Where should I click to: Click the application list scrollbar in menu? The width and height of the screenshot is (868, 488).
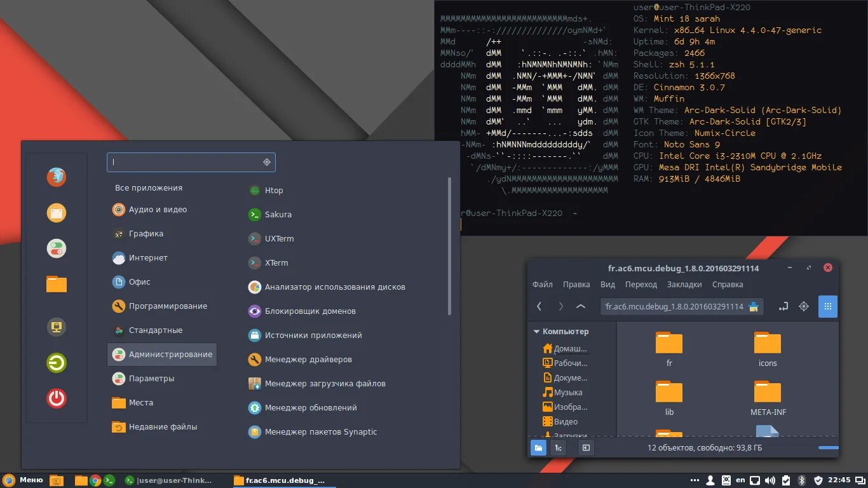click(449, 247)
